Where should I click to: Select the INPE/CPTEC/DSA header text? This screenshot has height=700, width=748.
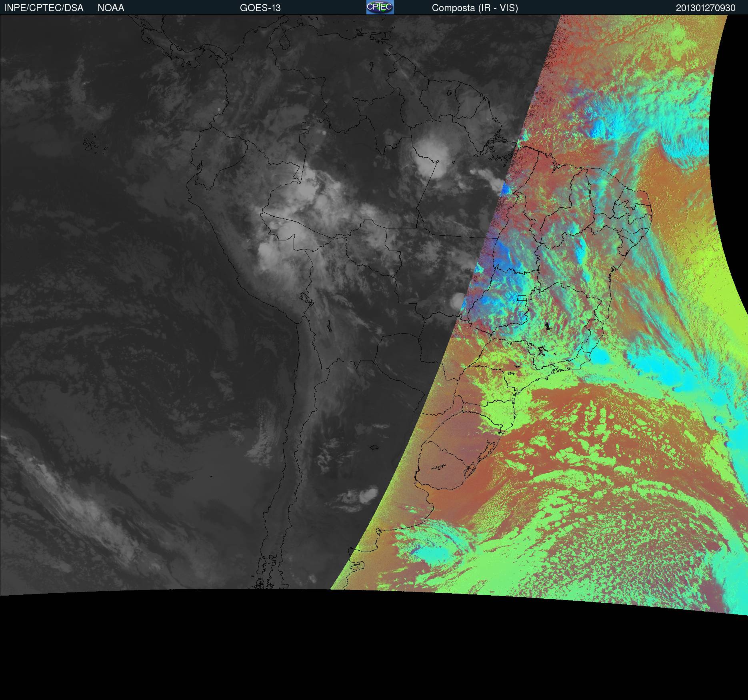click(44, 8)
